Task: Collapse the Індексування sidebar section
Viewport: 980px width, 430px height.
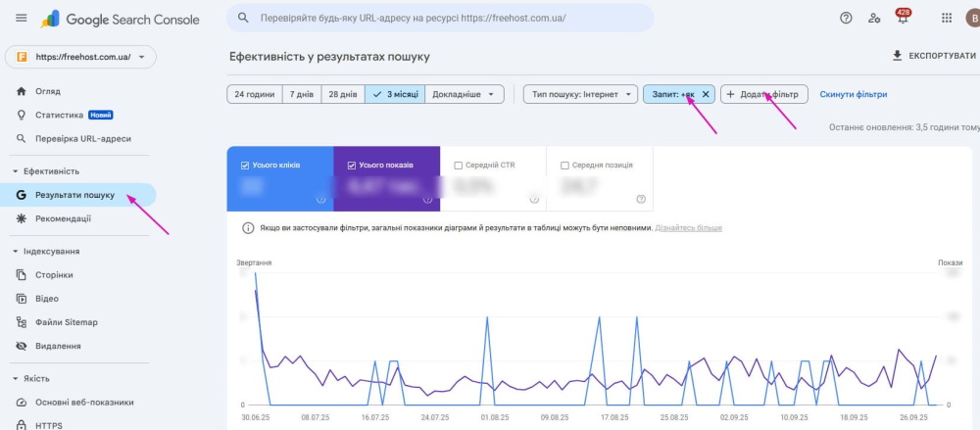Action: click(16, 252)
